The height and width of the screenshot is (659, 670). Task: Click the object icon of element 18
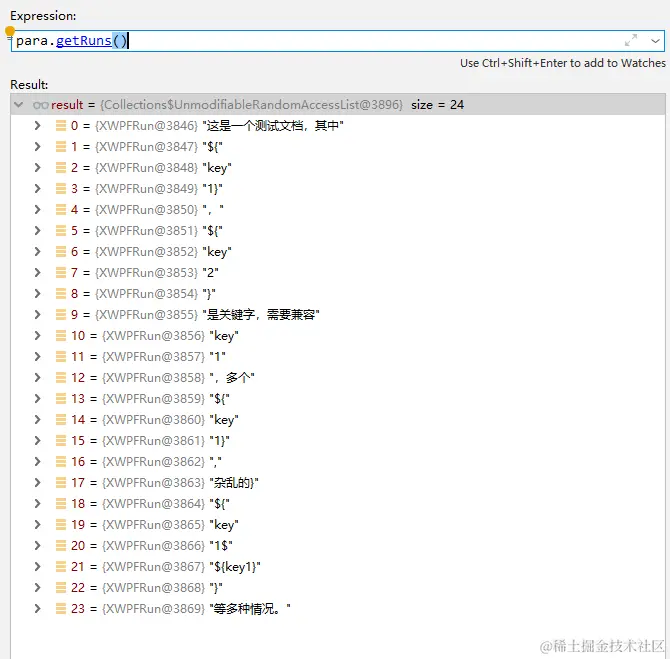coord(61,503)
